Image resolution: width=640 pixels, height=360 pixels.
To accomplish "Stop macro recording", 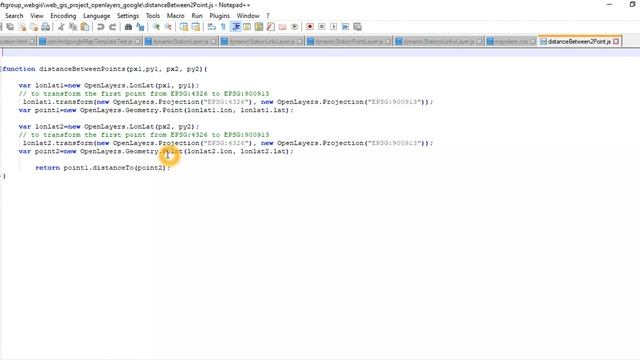I will [x=322, y=27].
